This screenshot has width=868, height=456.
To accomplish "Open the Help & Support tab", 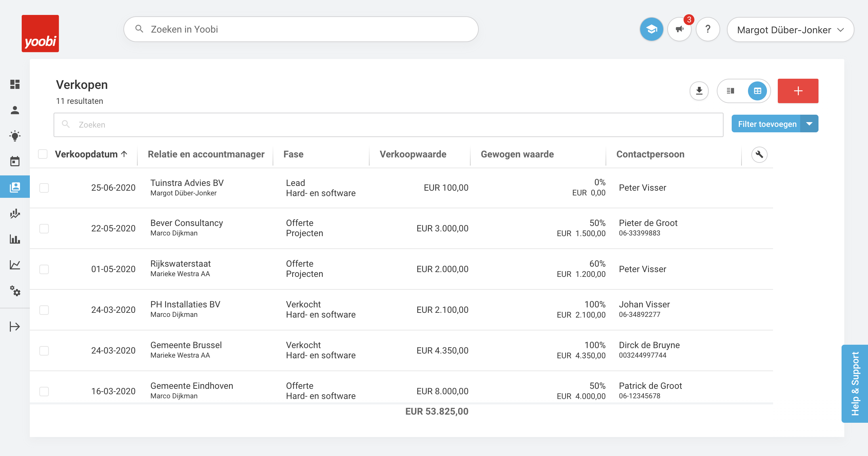I will click(855, 383).
